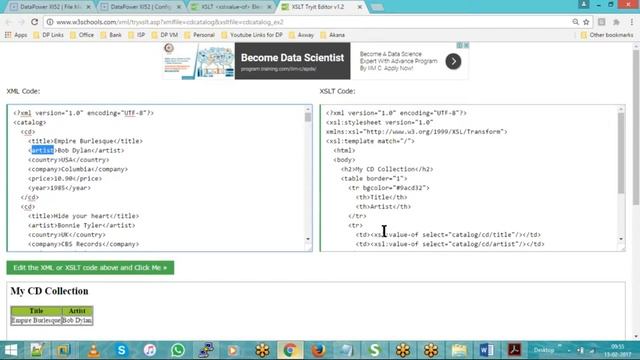Click the zoom magnifier icon in address bar

(x=576, y=22)
